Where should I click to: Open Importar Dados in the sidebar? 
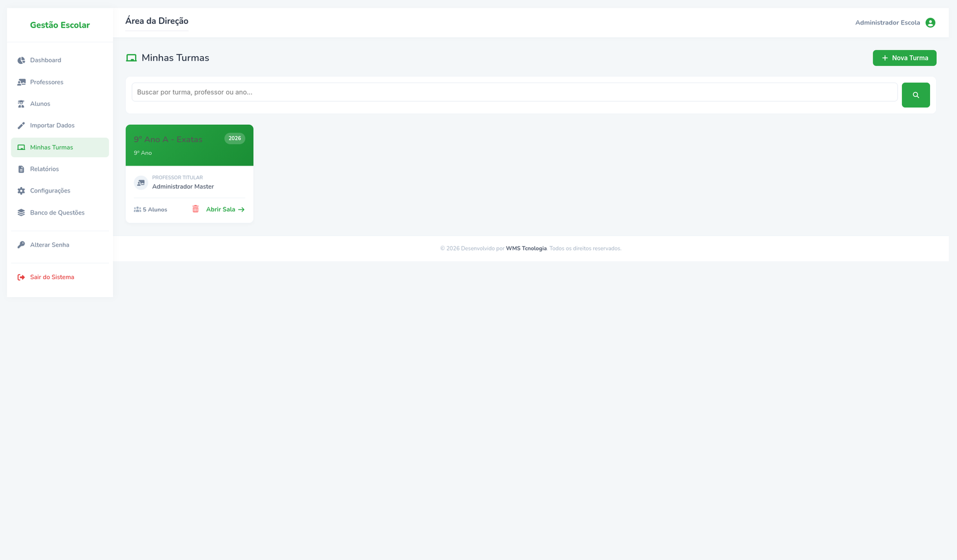pyautogui.click(x=52, y=126)
